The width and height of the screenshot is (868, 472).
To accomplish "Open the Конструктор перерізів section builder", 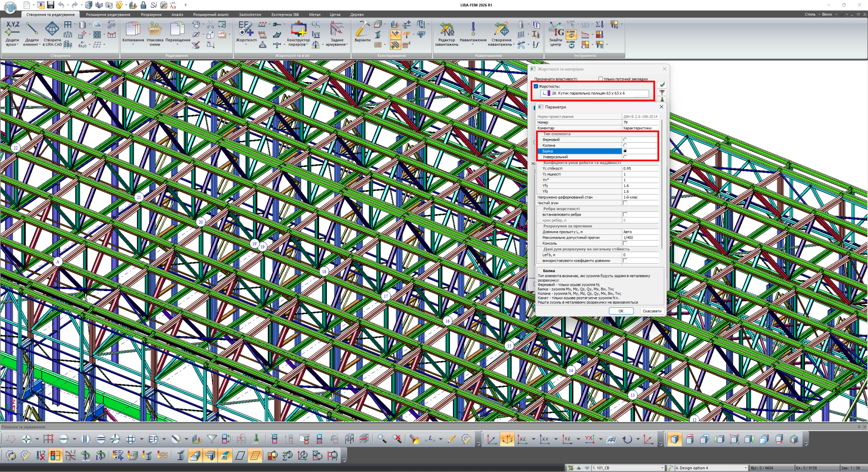I will click(298, 29).
